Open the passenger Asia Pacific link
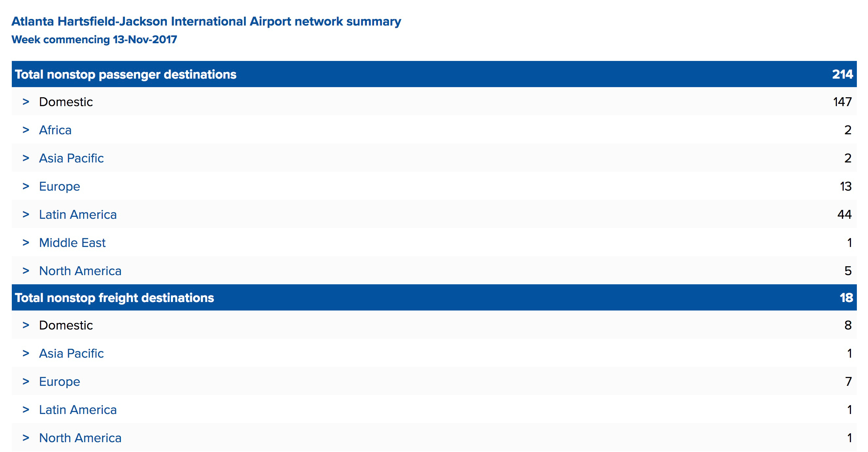Viewport: 868px width, 452px height. [71, 158]
